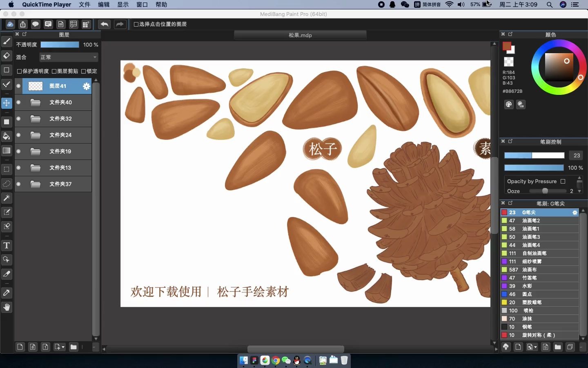The height and width of the screenshot is (368, 588).
Task: Select the Brush tool in left toolbar
Action: coord(7,41)
